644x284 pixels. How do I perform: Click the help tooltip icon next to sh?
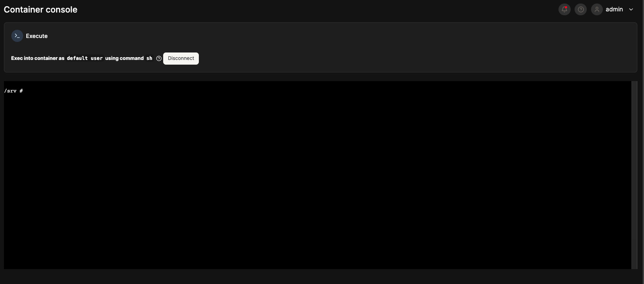159,58
